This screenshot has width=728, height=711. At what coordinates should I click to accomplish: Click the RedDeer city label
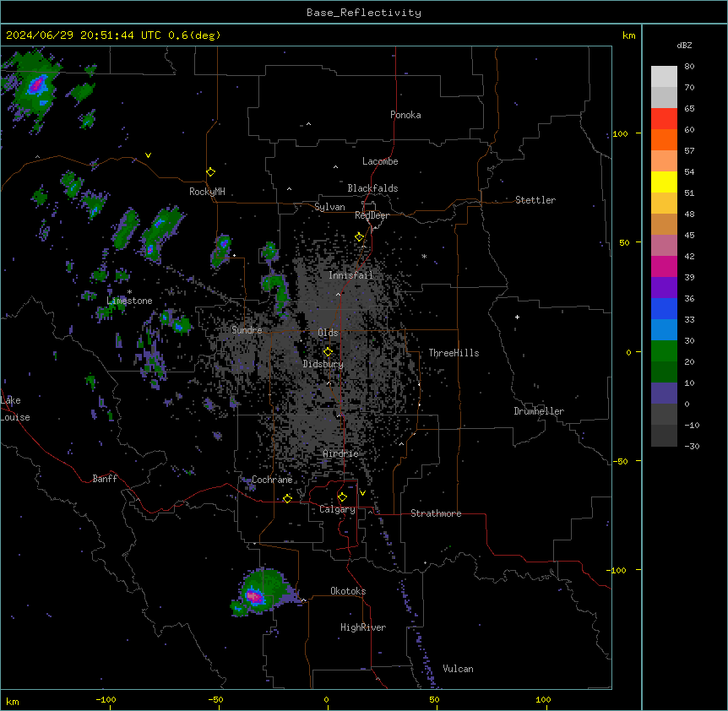point(372,215)
